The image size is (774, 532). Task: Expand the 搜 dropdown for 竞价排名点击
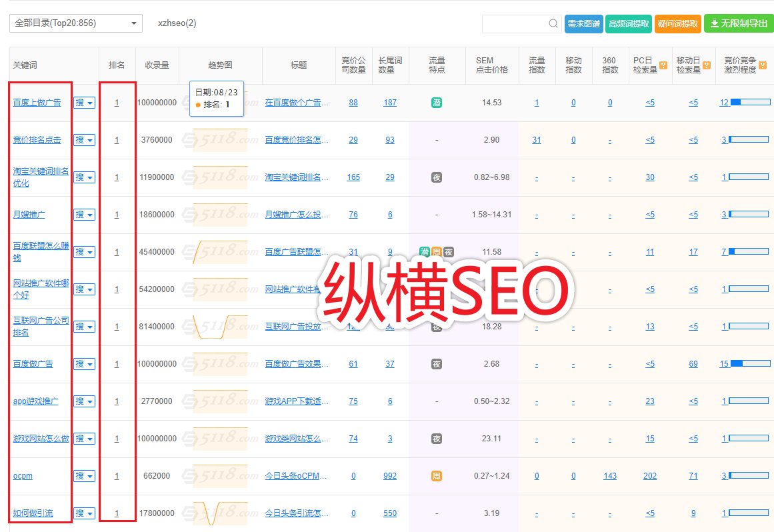pos(84,140)
